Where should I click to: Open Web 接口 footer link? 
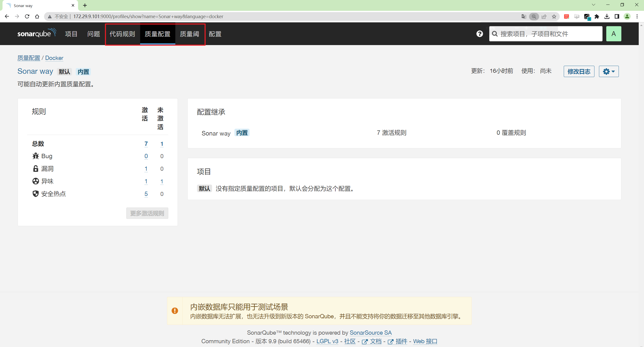pyautogui.click(x=425, y=341)
